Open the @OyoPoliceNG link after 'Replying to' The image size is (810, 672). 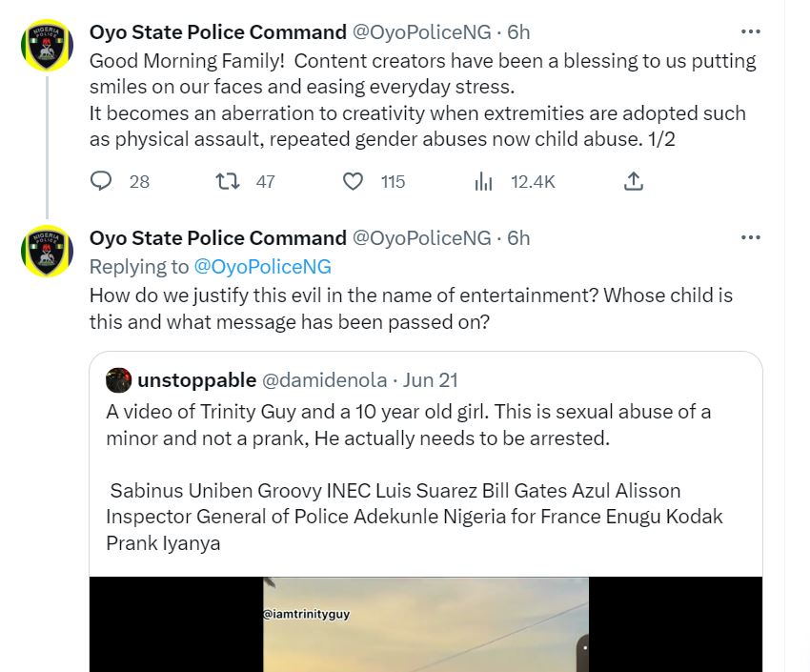pyautogui.click(x=262, y=267)
